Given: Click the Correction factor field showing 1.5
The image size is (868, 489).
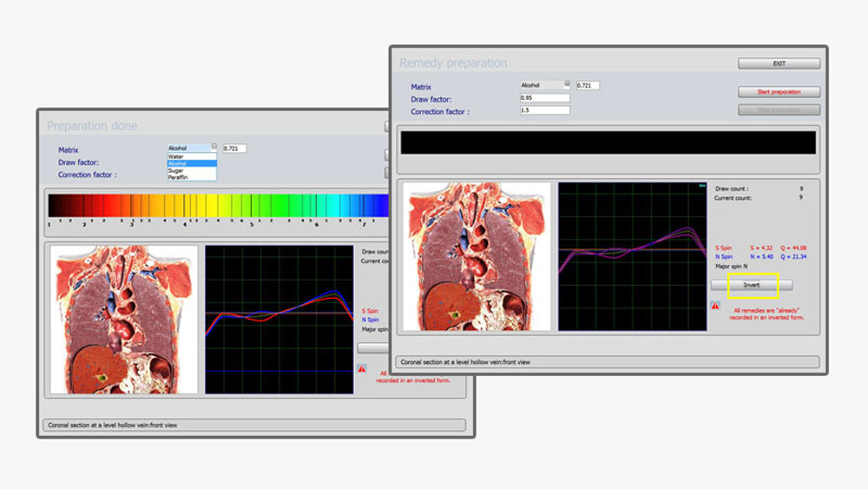Looking at the screenshot, I should click(545, 110).
